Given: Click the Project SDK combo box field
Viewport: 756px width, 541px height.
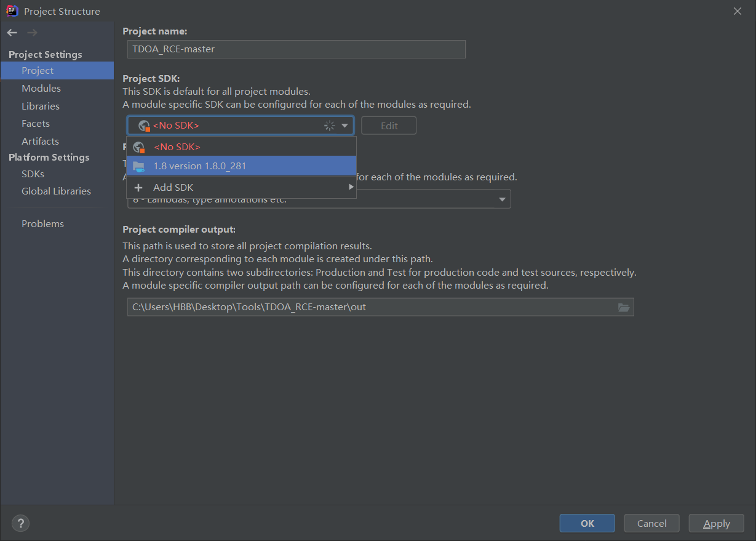Looking at the screenshot, I should pyautogui.click(x=241, y=126).
